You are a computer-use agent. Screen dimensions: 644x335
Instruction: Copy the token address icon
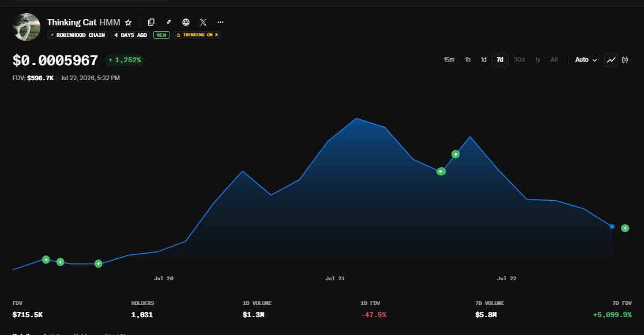[x=151, y=22]
